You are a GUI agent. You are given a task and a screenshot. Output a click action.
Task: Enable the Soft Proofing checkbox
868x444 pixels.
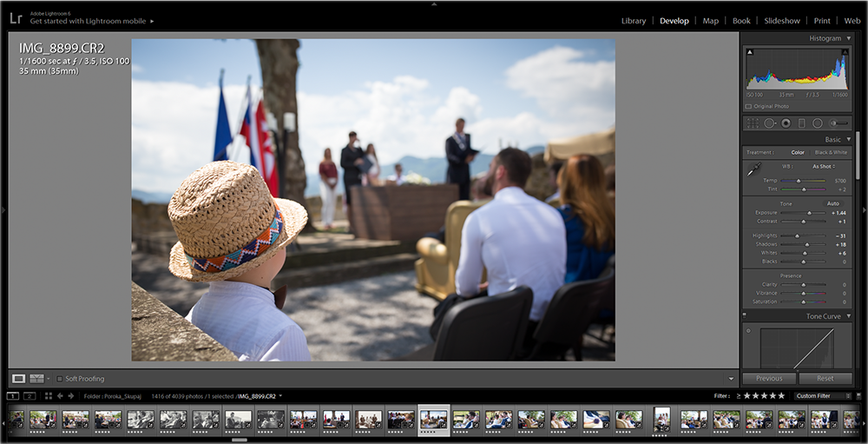tap(59, 379)
